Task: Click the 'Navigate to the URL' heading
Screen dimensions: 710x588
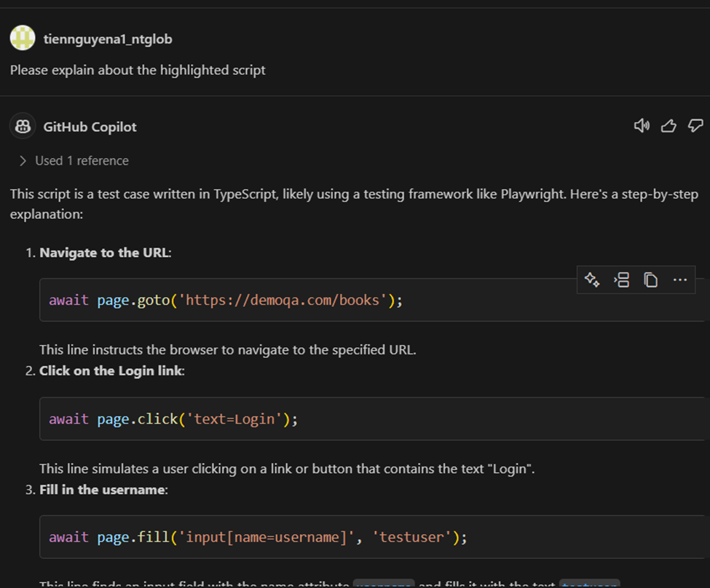Action: 105,253
